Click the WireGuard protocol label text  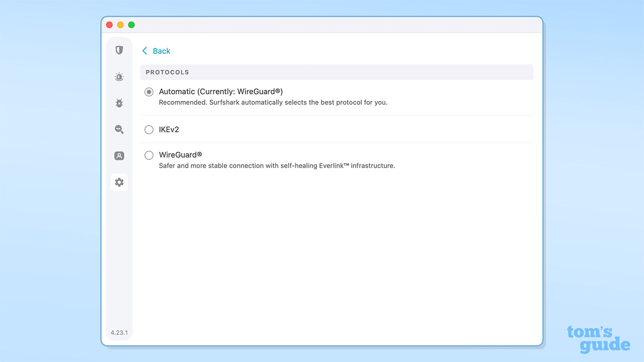click(180, 155)
